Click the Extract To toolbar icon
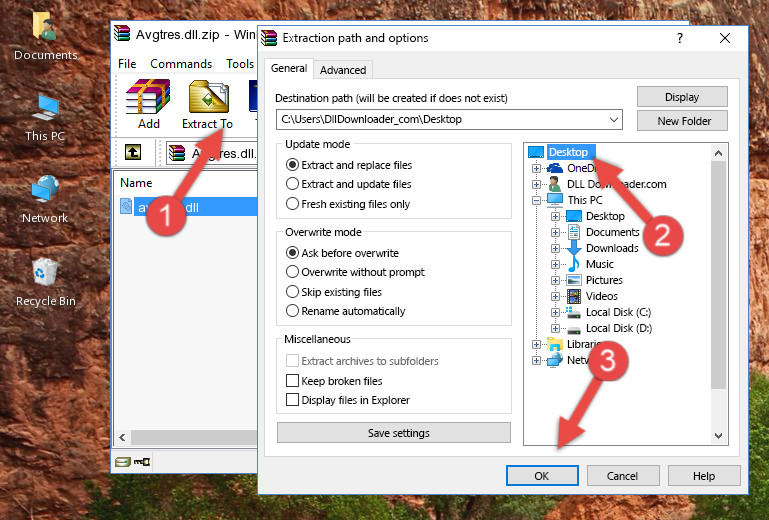 pos(208,104)
